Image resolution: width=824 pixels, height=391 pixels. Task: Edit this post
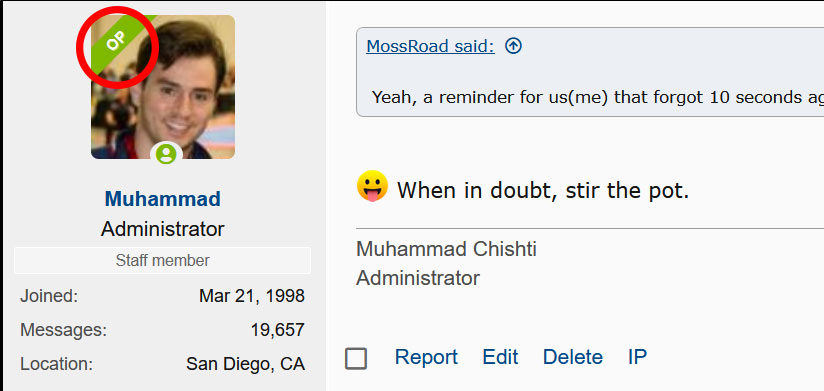[x=500, y=357]
